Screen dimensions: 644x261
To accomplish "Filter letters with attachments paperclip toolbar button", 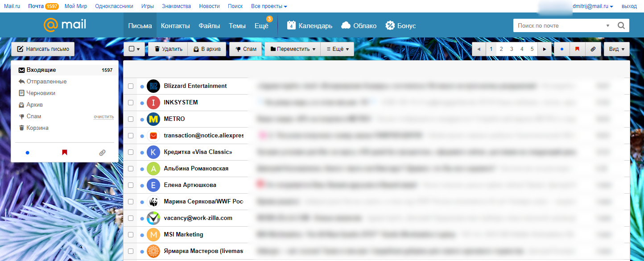I will [x=593, y=49].
